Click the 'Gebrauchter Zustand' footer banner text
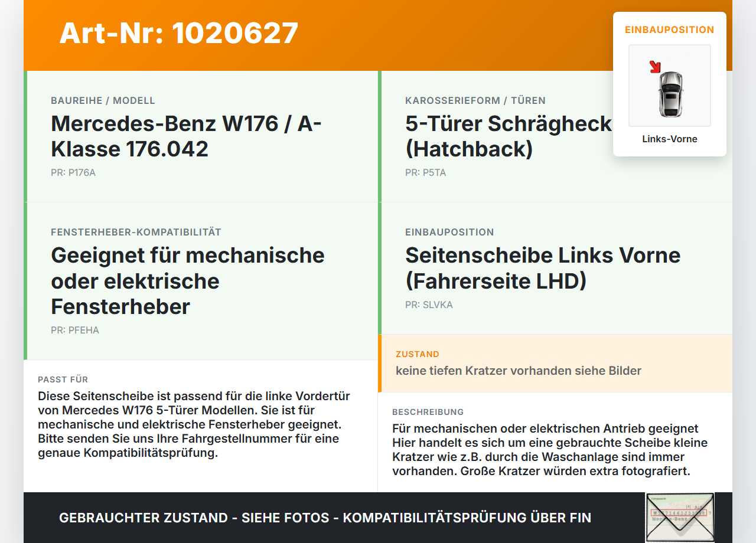This screenshot has width=756, height=543. click(325, 518)
